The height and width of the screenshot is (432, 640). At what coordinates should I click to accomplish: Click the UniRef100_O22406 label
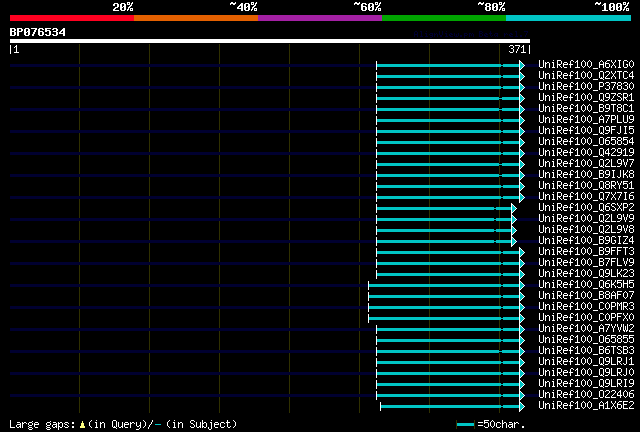tap(586, 395)
